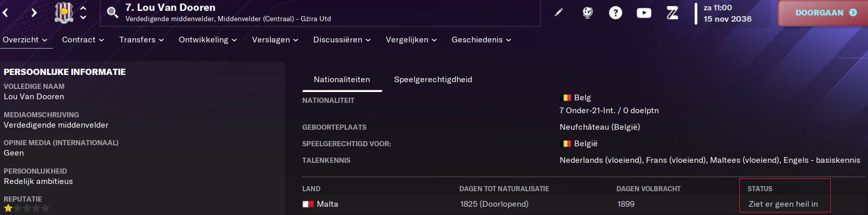Switch to previous club using up chevron
Viewport: 868px width, 215px height.
(x=83, y=8)
